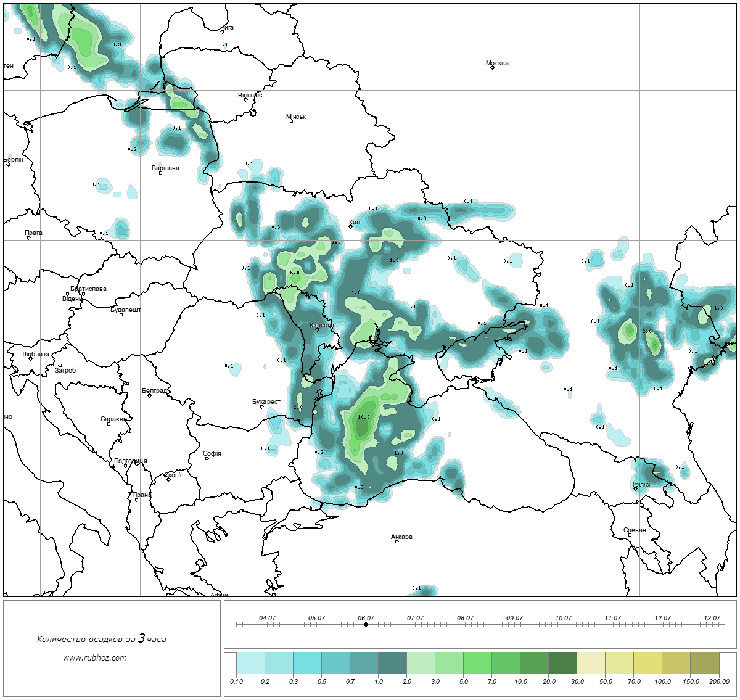Image resolution: width=740 pixels, height=700 pixels.
Task: Pick the 0.10–0.2 lightest cyan legend swatch
Action: 250,664
